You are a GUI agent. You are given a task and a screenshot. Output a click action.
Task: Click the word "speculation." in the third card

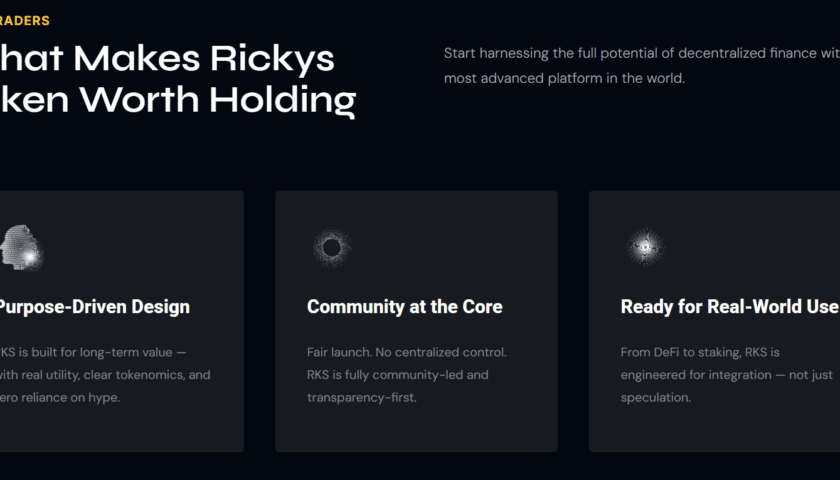tap(655, 397)
